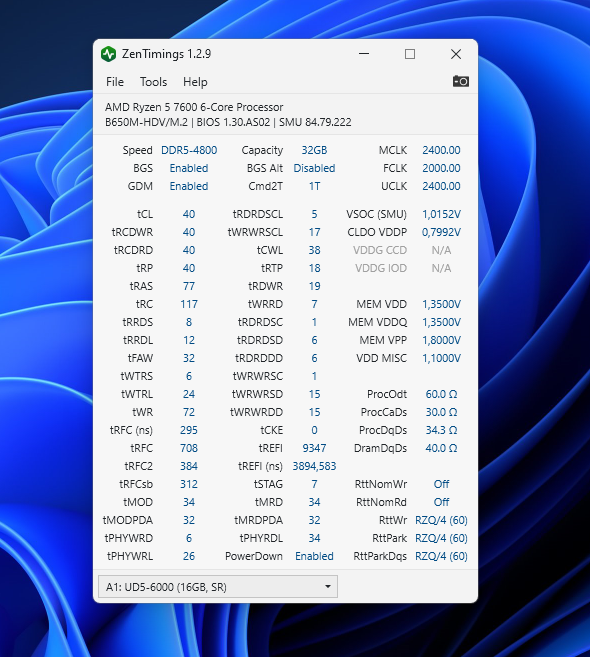Click the RttWr RZQ/4 (60) value
Viewport: 590px width, 657px height.
coord(441,520)
